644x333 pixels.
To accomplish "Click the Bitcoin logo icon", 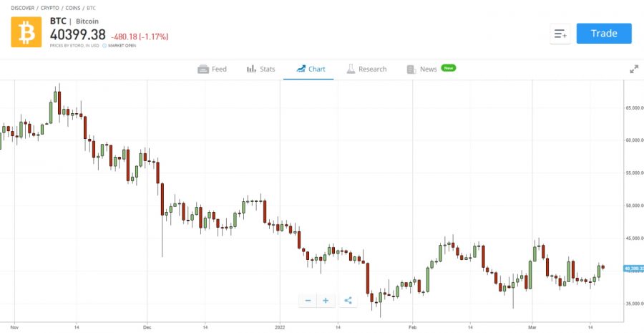I will [x=26, y=32].
